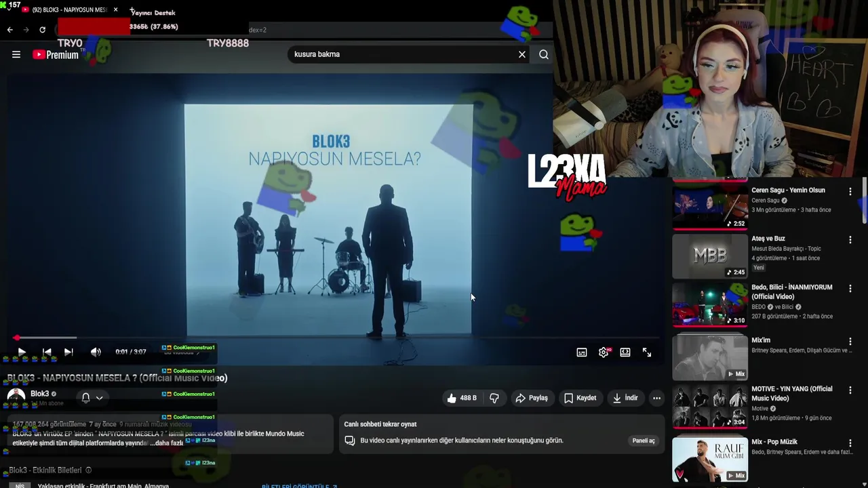This screenshot has width=868, height=488.
Task: Open Ateş ve Buz video thumbnail
Action: pyautogui.click(x=710, y=256)
